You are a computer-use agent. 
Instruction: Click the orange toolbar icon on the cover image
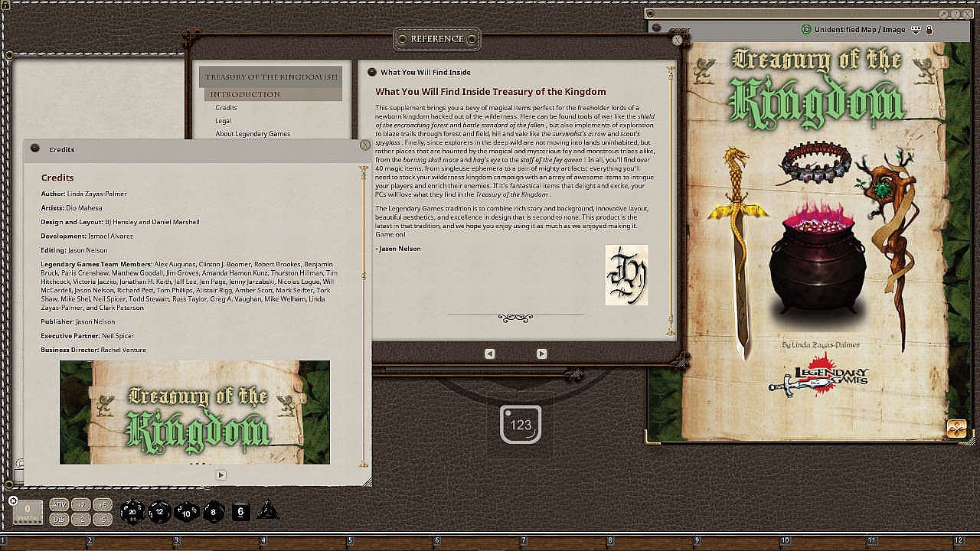[956, 429]
